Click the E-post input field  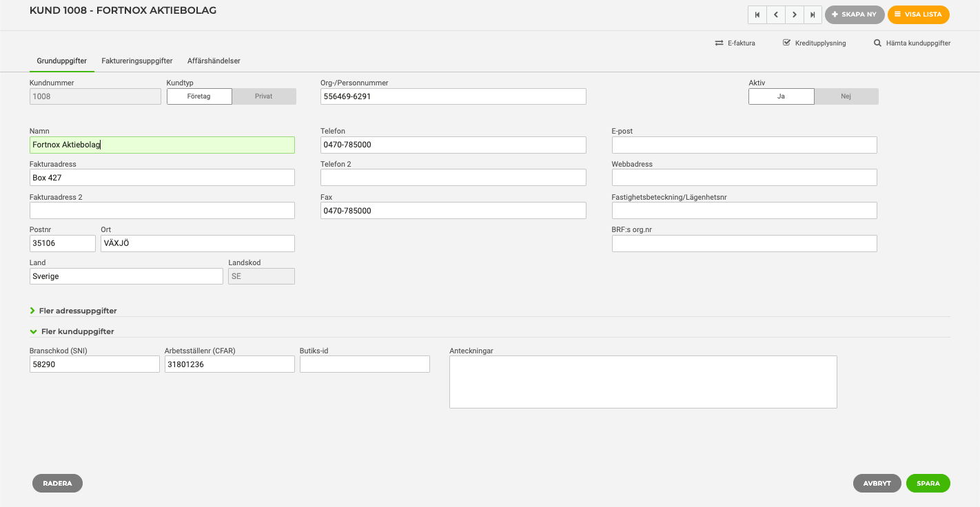click(x=744, y=145)
